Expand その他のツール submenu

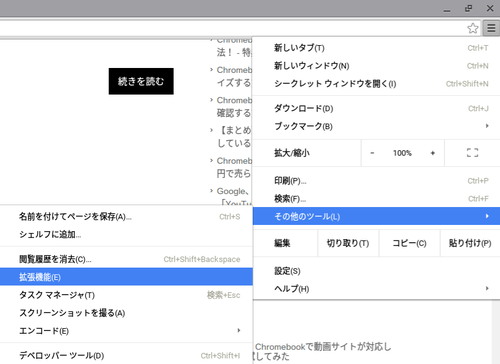point(376,216)
